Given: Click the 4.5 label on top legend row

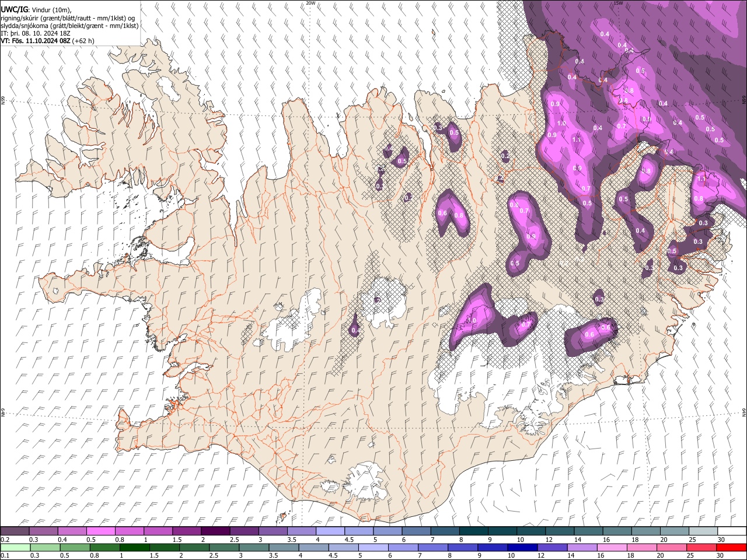Looking at the screenshot, I should [348, 539].
